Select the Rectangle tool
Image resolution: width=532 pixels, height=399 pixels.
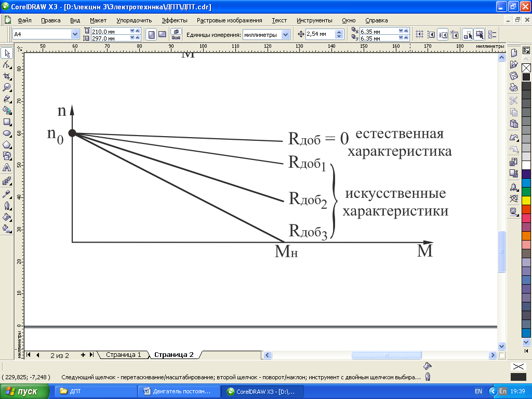click(7, 122)
